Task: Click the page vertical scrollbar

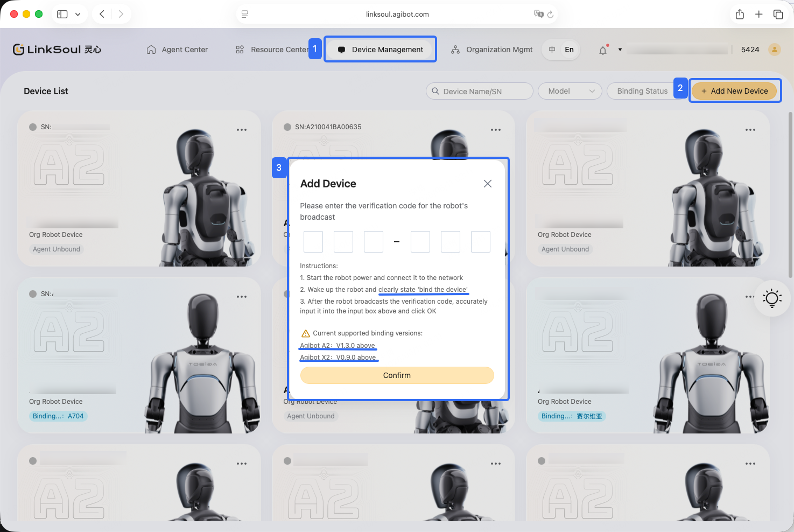Action: click(x=790, y=195)
